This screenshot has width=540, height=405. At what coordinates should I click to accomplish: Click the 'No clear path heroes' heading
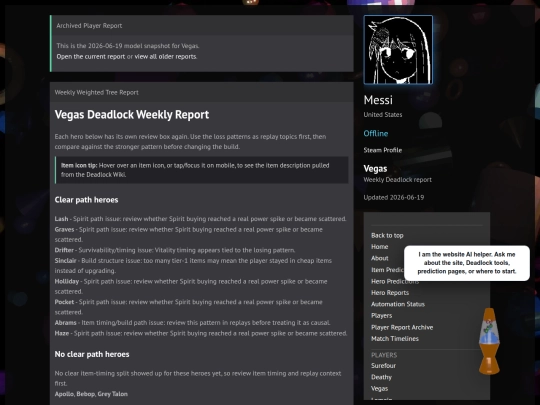[x=92, y=354]
